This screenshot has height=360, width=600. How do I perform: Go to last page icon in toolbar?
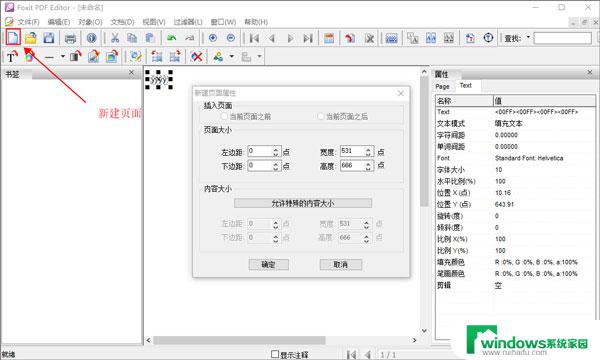pyautogui.click(x=308, y=38)
